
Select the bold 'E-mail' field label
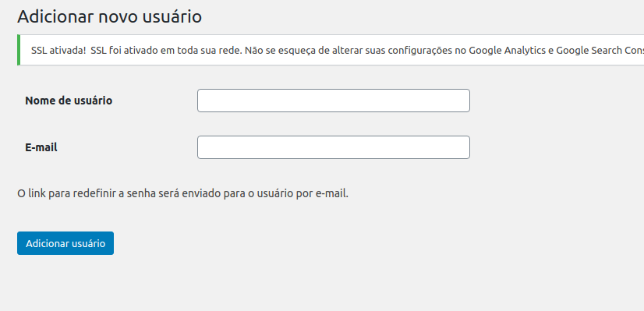click(41, 147)
